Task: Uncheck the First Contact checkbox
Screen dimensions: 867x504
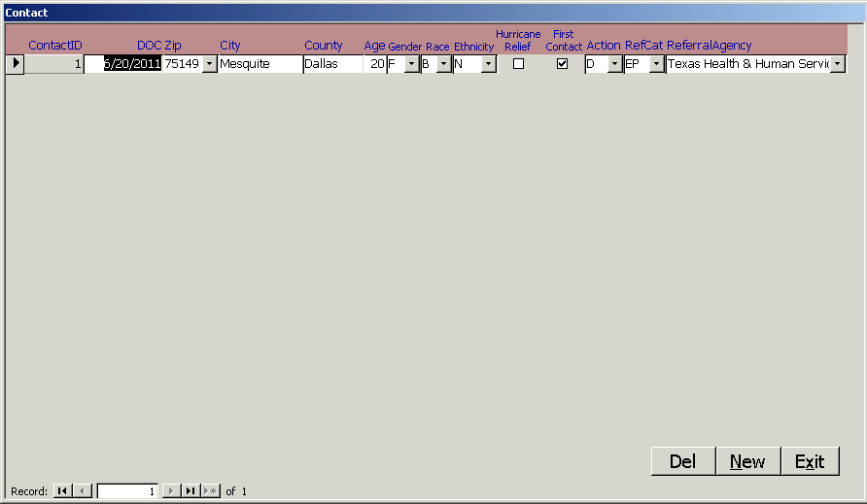Action: (562, 64)
